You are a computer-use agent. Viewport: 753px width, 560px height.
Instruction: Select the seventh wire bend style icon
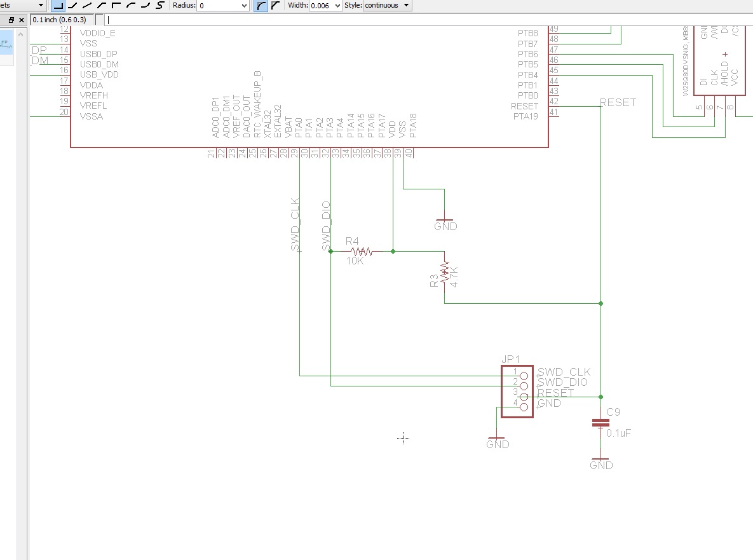click(x=146, y=5)
